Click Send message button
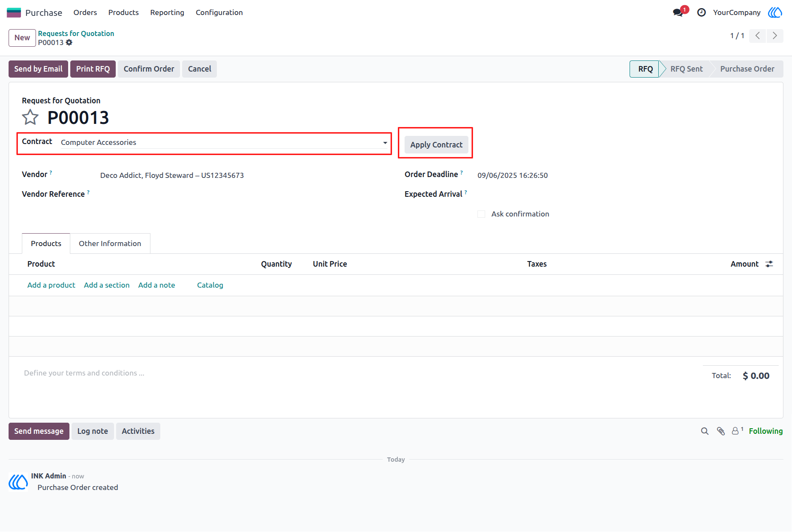The image size is (792, 532). [39, 431]
